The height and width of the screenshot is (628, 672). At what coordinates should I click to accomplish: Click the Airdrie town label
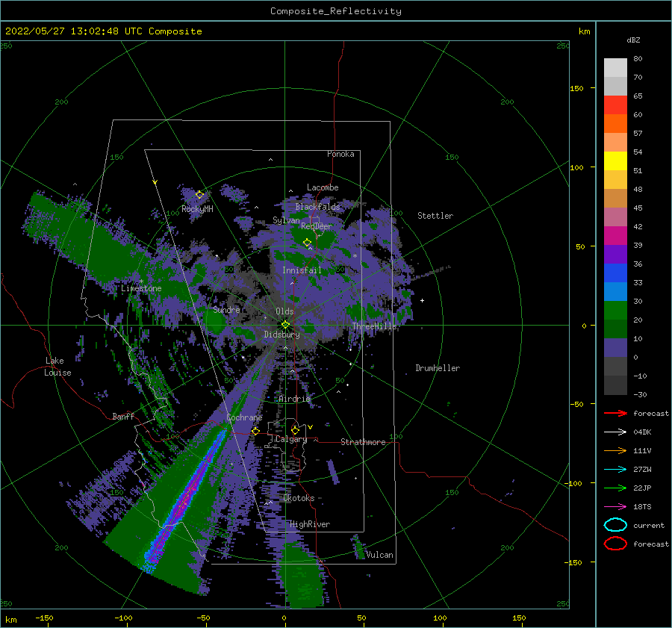point(294,399)
